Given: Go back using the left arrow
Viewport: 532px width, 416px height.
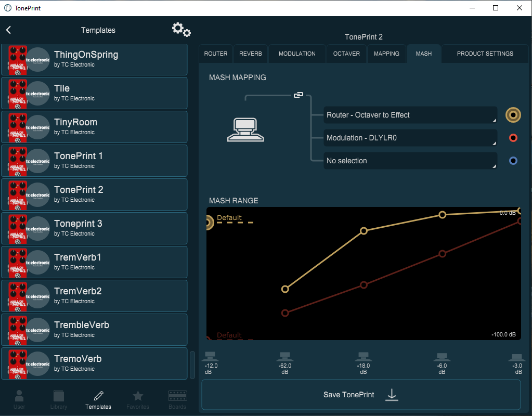Looking at the screenshot, I should pos(9,30).
